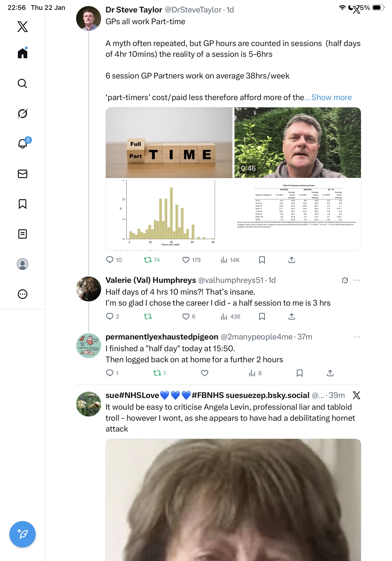Open Notifications bell with 6 badge
This screenshot has width=392, height=561.
point(23,144)
